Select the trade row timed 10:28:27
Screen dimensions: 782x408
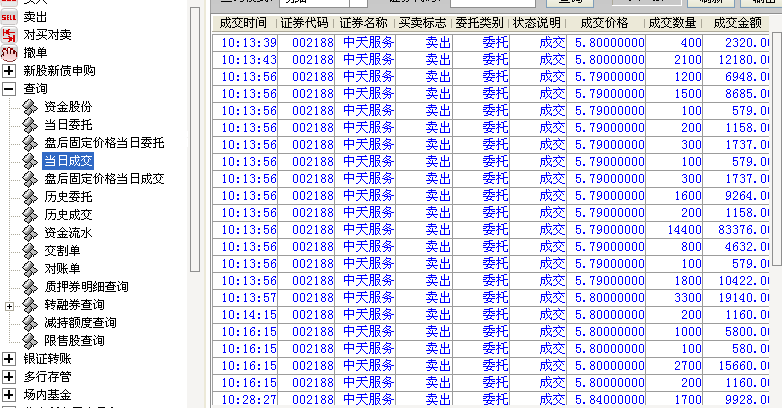coord(491,399)
